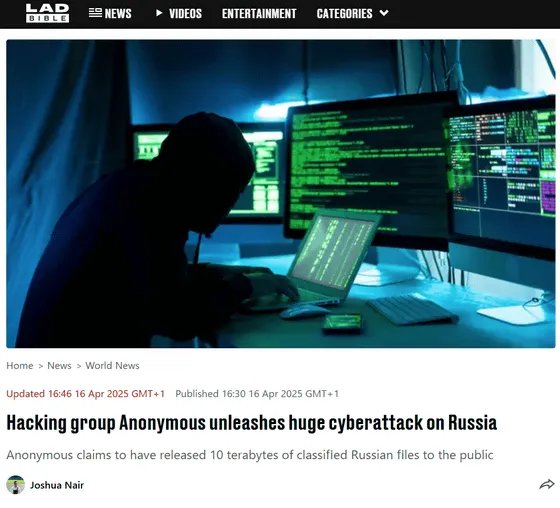Go to the Home breadcrumb
This screenshot has width=560, height=508.
click(20, 365)
